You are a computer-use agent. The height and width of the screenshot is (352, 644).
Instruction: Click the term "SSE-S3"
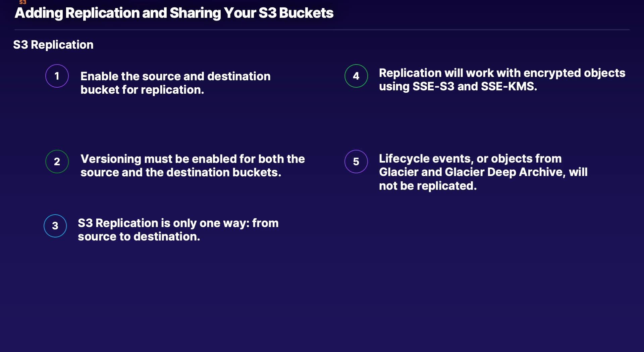pyautogui.click(x=433, y=87)
